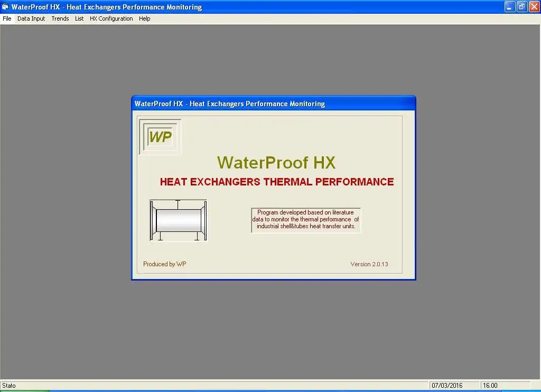
Task: Click the Produced by WP label
Action: tap(165, 264)
